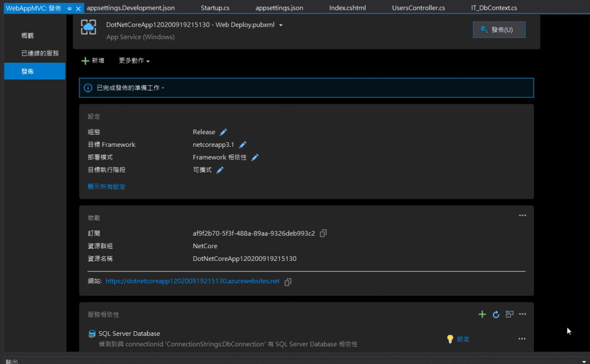Screen dimensions: 590x364
Task: Copy subscription ID to clipboard
Action: pyautogui.click(x=323, y=233)
